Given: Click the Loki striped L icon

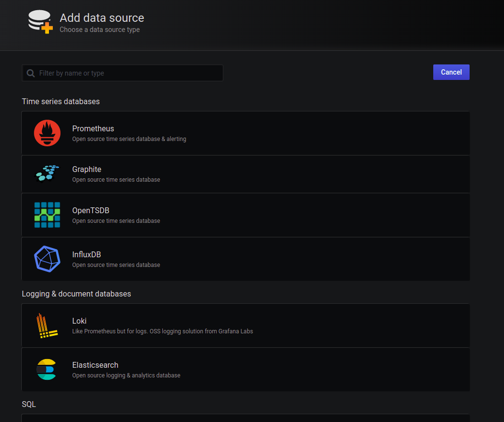Looking at the screenshot, I should click(47, 326).
